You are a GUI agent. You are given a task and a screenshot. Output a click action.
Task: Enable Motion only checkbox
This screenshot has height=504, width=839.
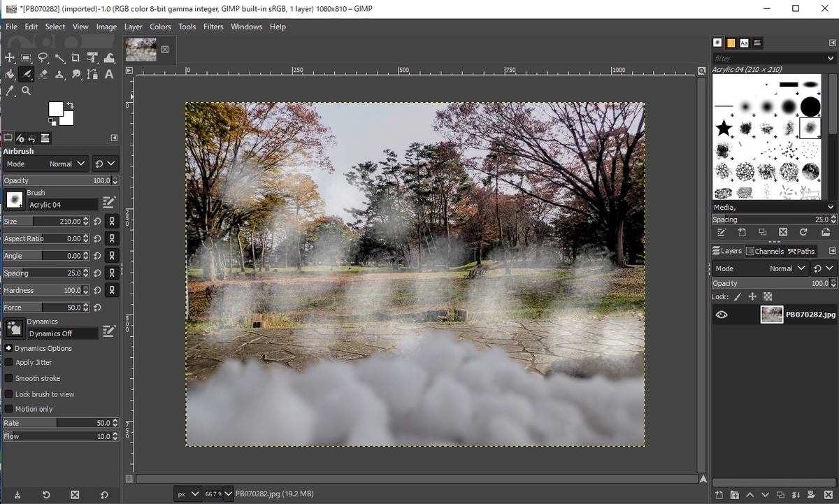[9, 409]
